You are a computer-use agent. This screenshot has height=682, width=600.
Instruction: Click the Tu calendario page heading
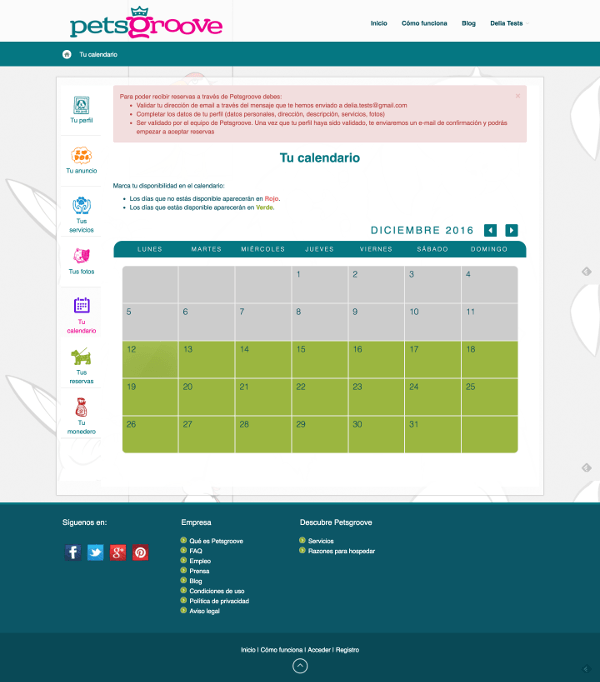[x=320, y=158]
